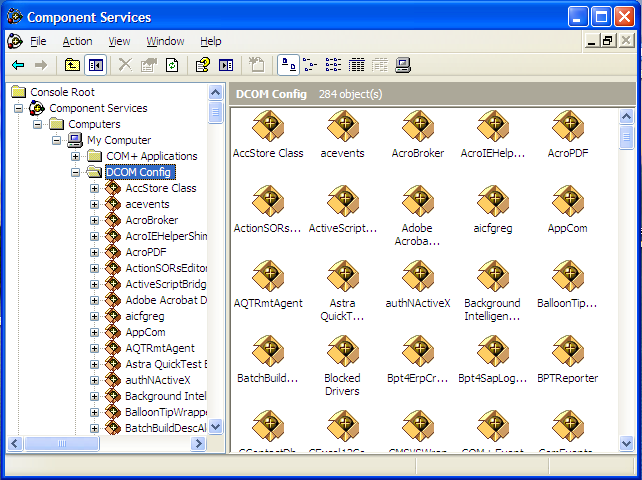Collapse the Component Services tree node
This screenshot has height=480, width=642.
pyautogui.click(x=18, y=109)
